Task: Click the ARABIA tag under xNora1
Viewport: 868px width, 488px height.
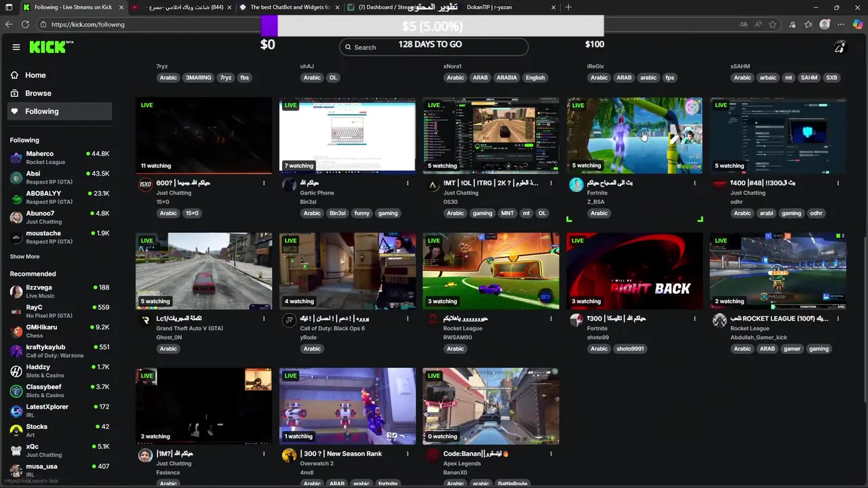Action: [507, 78]
